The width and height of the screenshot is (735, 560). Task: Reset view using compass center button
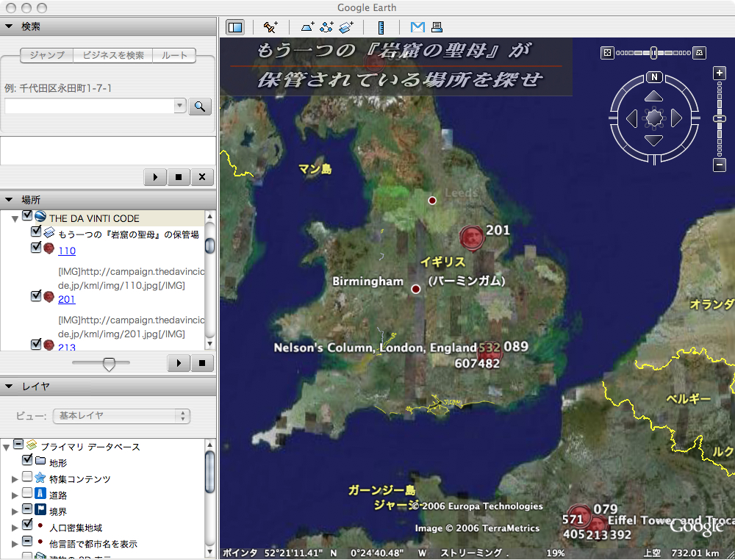(654, 118)
